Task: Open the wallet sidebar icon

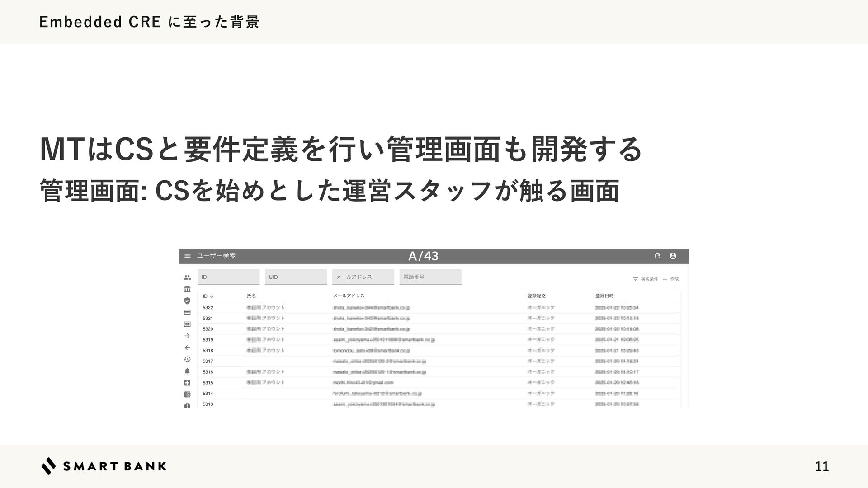Action: coord(187,394)
